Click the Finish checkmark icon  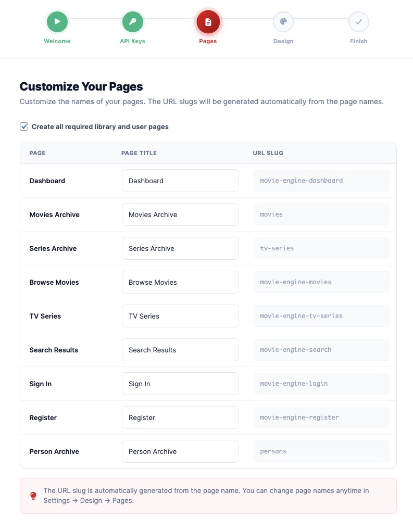359,22
